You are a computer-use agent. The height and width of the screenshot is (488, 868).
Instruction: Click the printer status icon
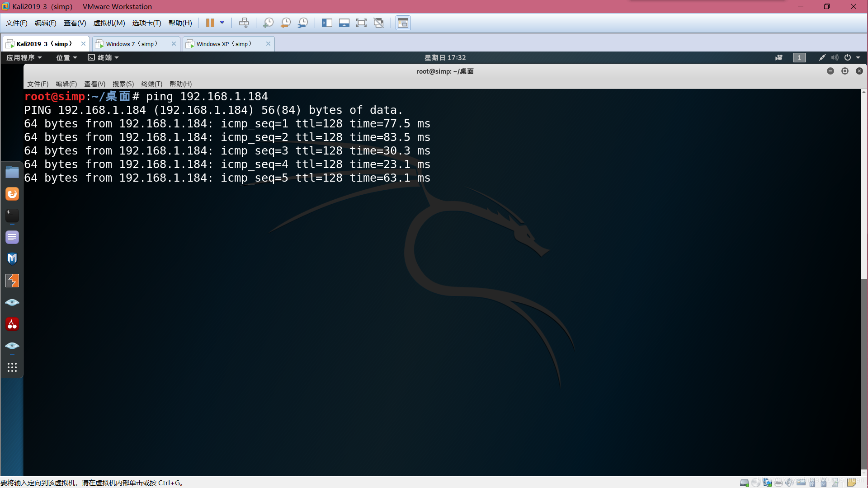[778, 483]
